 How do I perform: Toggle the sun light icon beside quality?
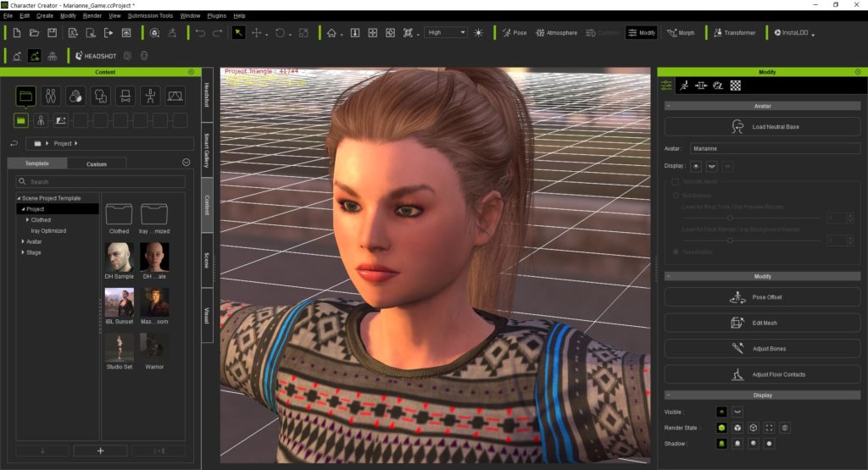[x=478, y=33]
